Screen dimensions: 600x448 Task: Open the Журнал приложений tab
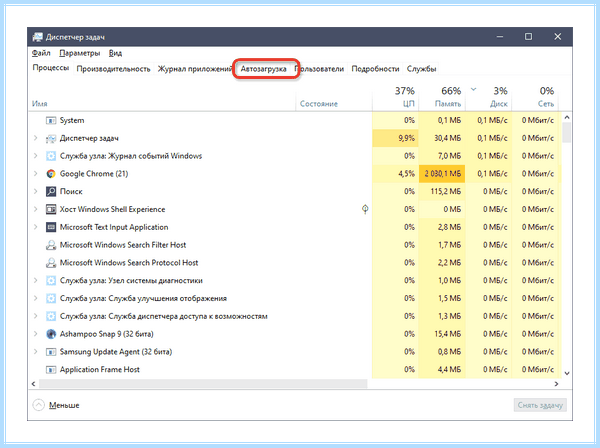pos(195,69)
